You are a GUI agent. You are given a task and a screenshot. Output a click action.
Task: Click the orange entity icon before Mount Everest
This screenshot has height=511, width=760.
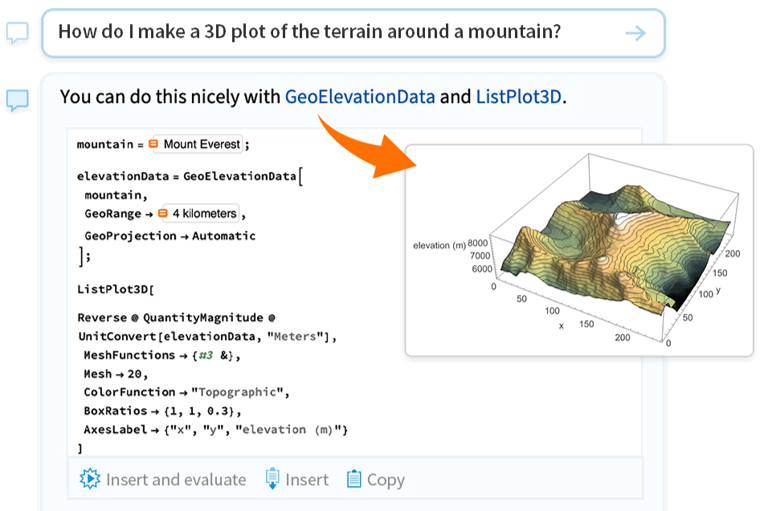pos(153,144)
